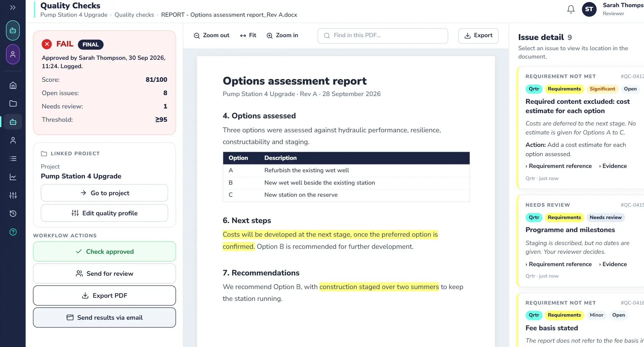
Task: Select the active quality checks robot icon
Action: 13,122
